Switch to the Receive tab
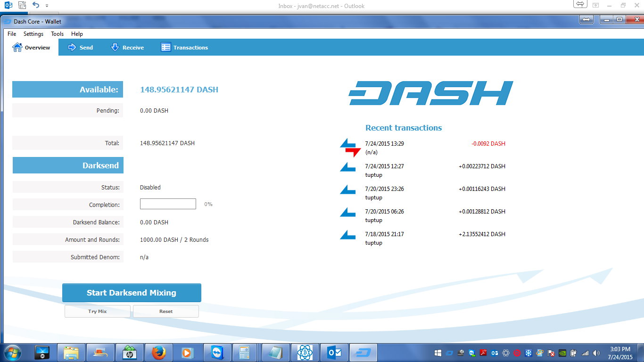 click(127, 48)
